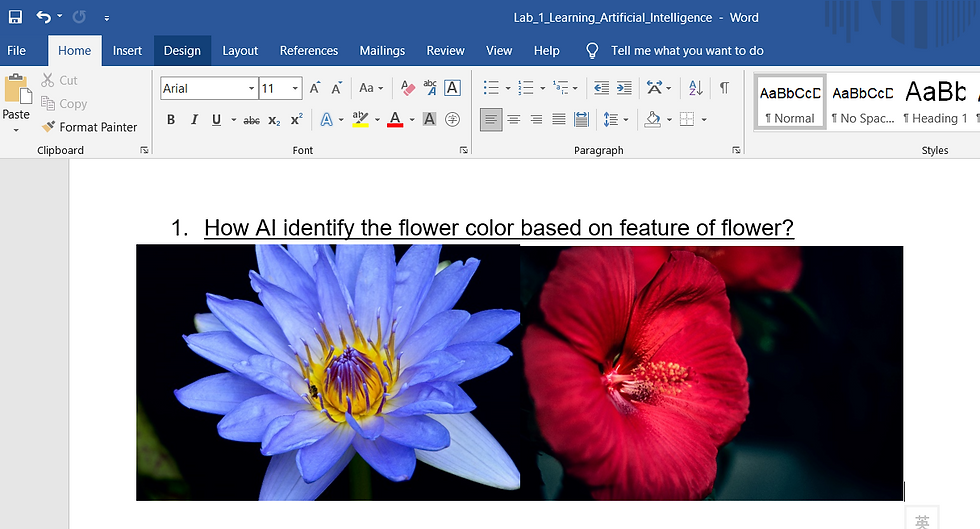
Task: Justify the text
Action: [559, 119]
